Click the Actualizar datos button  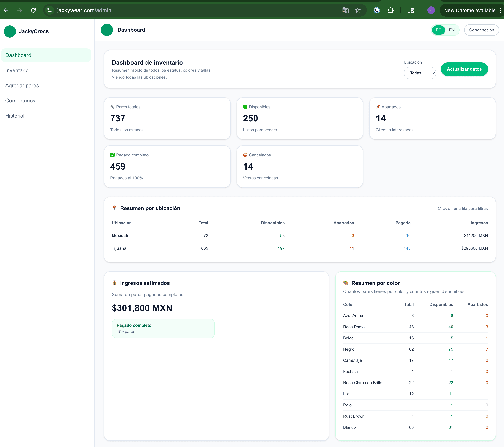point(464,69)
